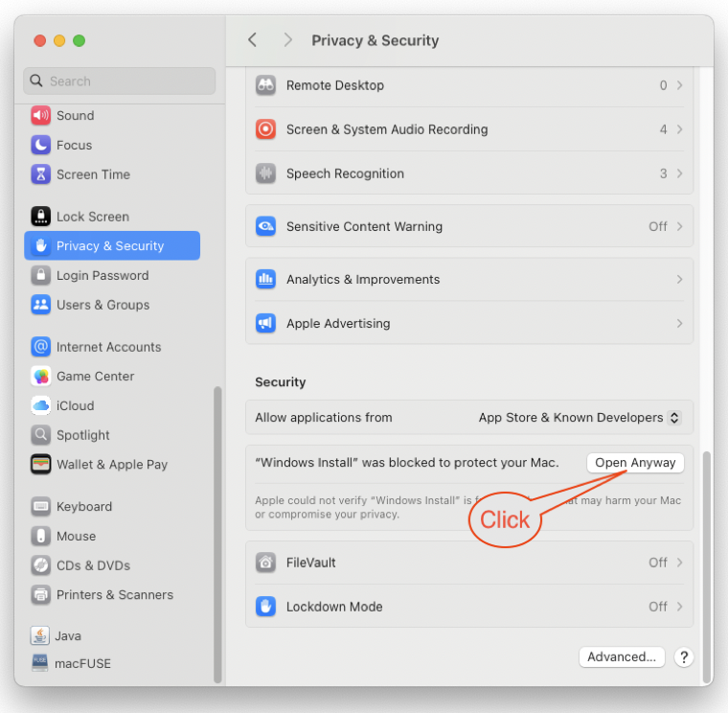Click the Speech Recognition waveform icon
The width and height of the screenshot is (728, 713).
coord(265,173)
